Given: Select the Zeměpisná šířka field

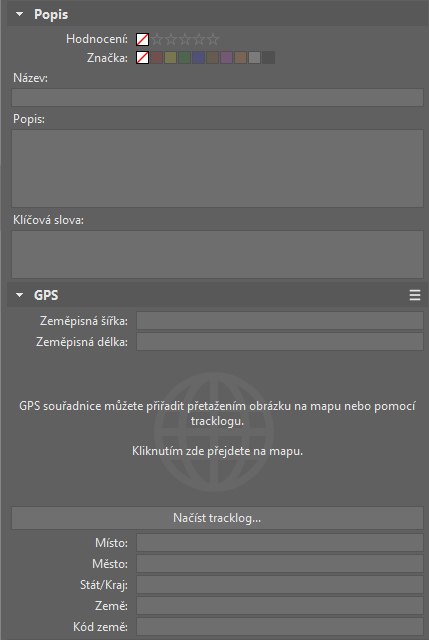Looking at the screenshot, I should pos(280,321).
